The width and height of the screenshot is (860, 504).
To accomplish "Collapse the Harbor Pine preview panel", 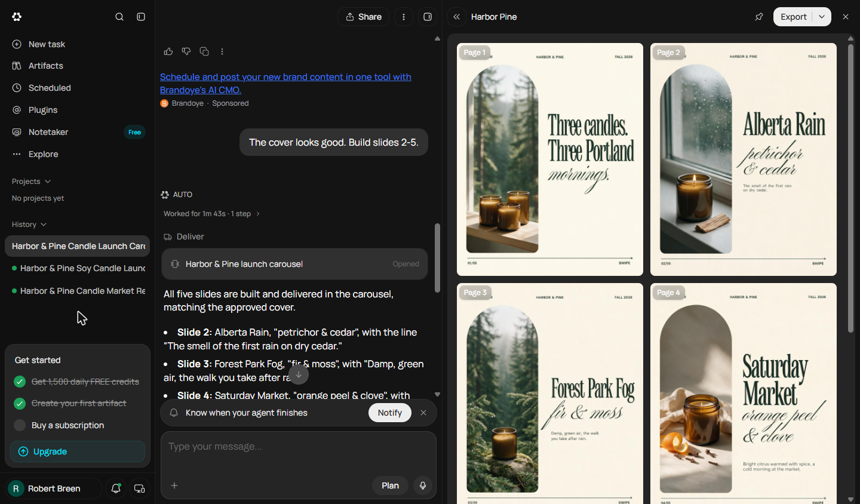I will click(x=457, y=17).
